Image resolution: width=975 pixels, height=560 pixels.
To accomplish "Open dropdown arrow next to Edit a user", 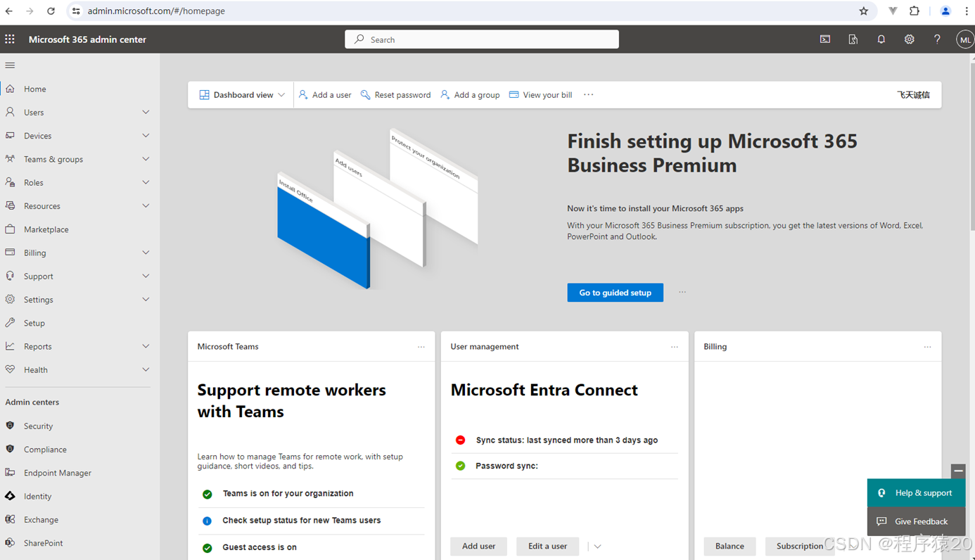I will 597,547.
